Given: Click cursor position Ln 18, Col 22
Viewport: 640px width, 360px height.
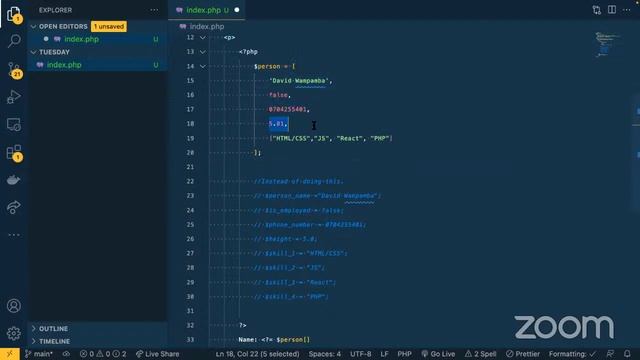Looking at the screenshot, I should point(257,354).
